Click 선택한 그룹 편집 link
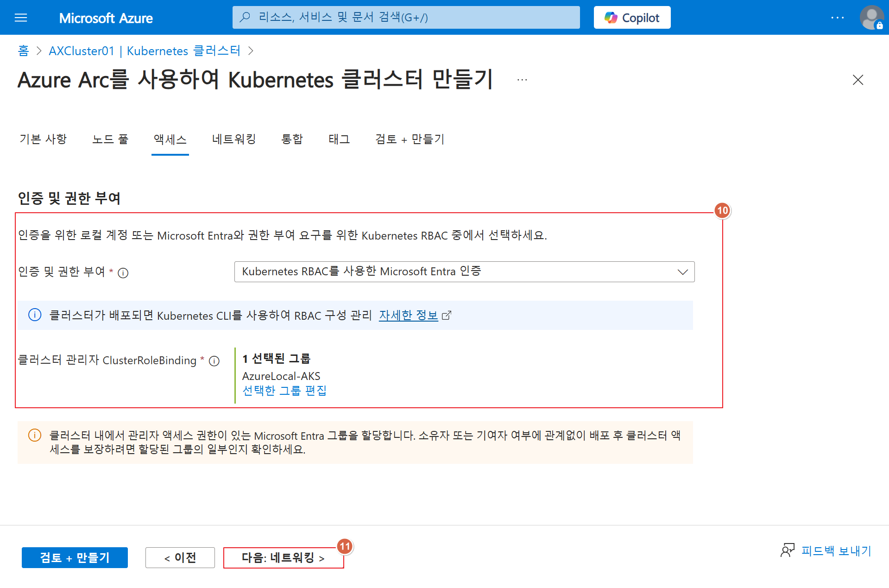The width and height of the screenshot is (889, 588). click(x=284, y=391)
